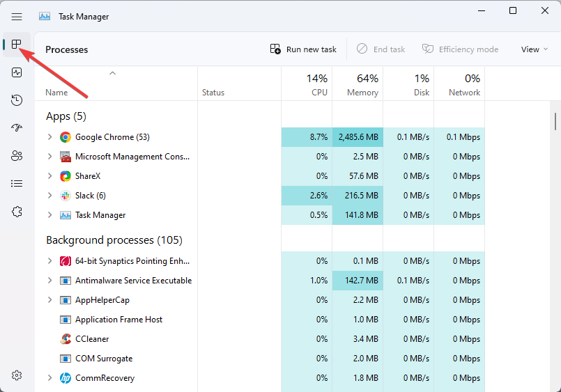Click the Application Frame Host icon
The image size is (561, 392).
[x=65, y=320]
